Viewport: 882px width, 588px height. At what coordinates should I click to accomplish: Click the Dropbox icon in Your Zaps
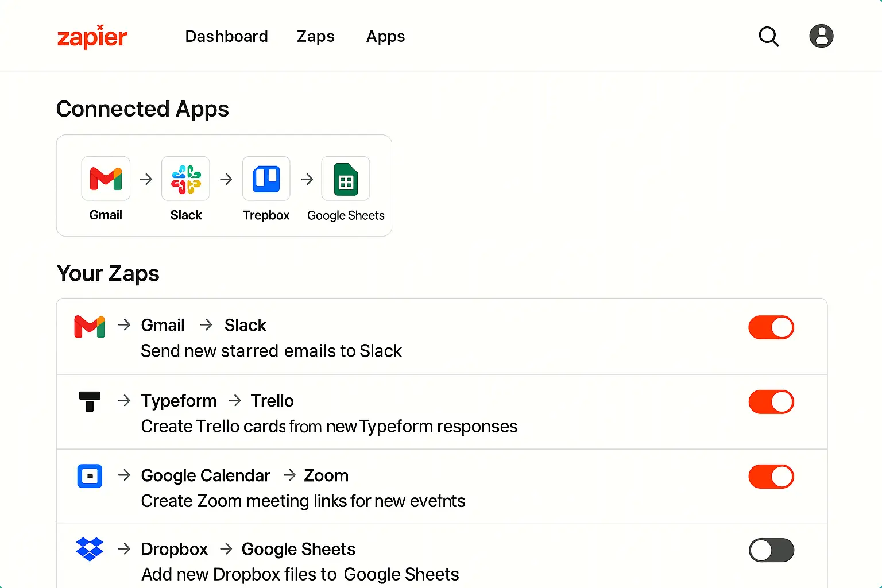click(90, 549)
